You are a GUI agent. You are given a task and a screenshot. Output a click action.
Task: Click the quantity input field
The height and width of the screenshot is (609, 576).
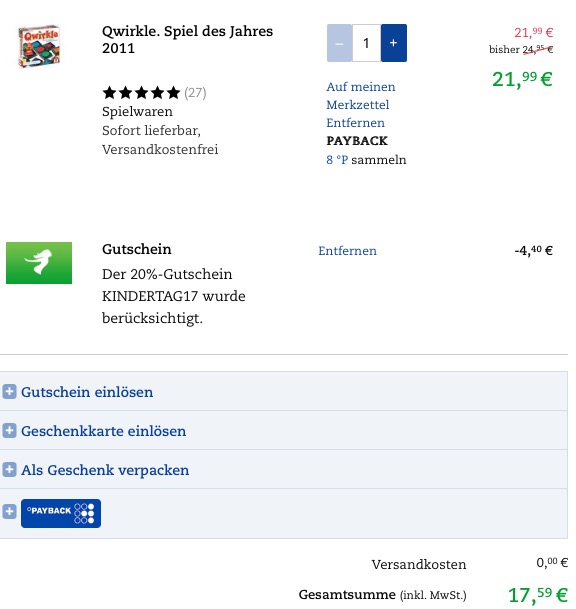(366, 43)
